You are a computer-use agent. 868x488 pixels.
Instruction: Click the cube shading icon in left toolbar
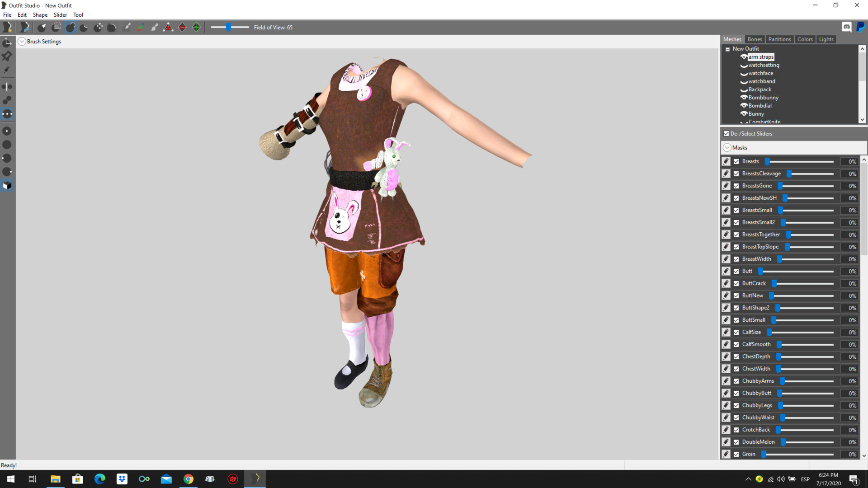coord(7,186)
